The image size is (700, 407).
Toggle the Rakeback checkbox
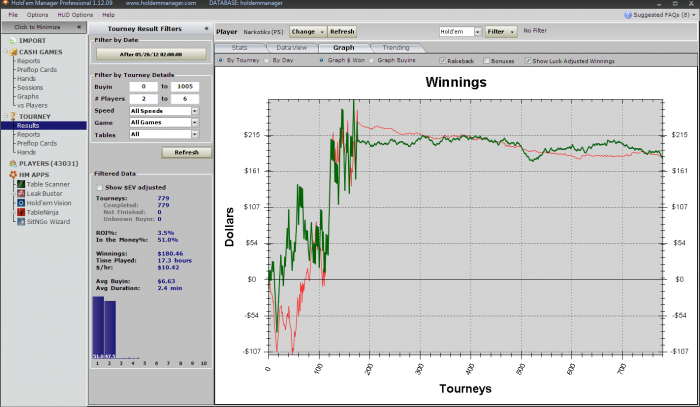click(442, 61)
